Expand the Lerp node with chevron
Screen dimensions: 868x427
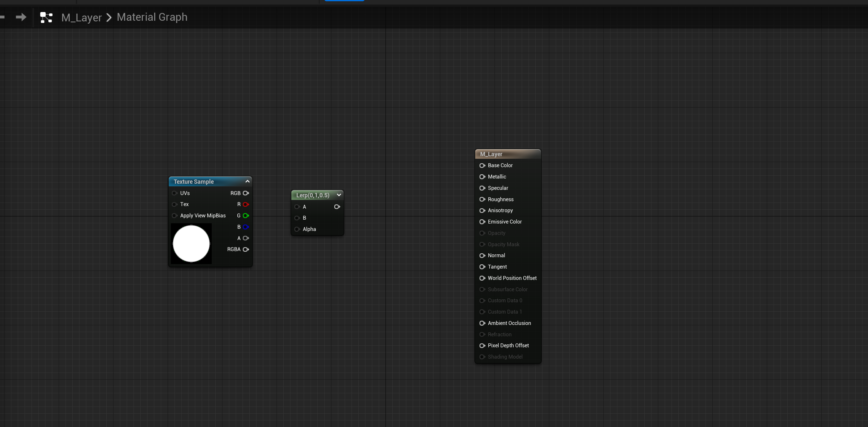point(339,195)
